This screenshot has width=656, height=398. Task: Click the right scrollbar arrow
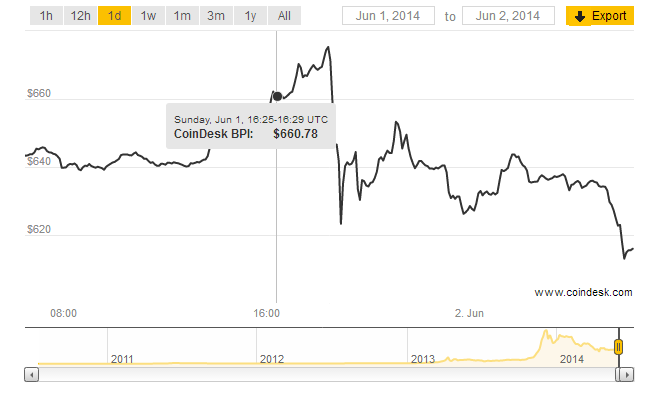pyautogui.click(x=626, y=375)
